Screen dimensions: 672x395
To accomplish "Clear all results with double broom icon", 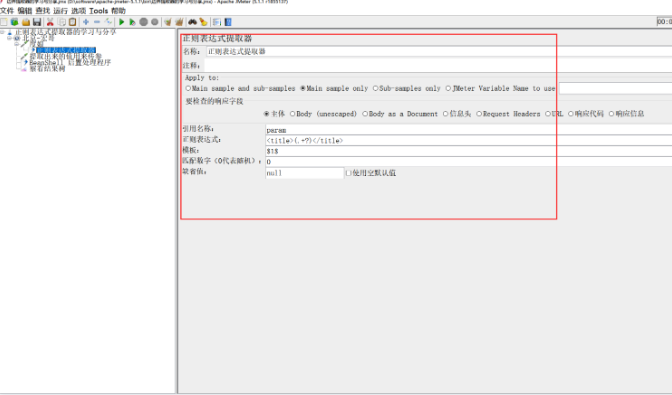I will pos(179,22).
